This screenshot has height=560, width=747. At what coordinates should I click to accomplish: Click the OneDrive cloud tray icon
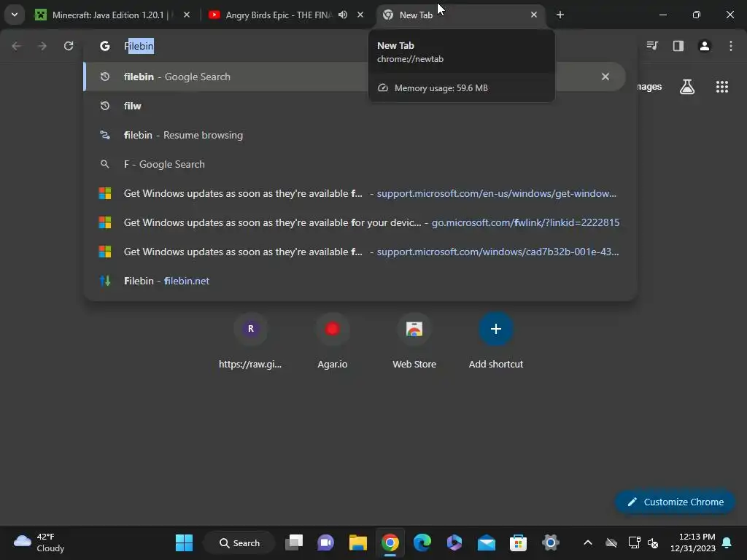[611, 542]
